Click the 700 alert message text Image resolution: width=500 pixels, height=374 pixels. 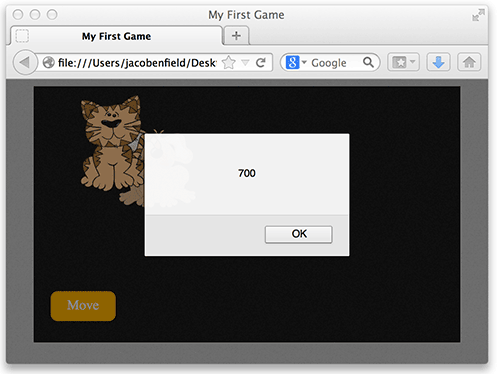[247, 173]
